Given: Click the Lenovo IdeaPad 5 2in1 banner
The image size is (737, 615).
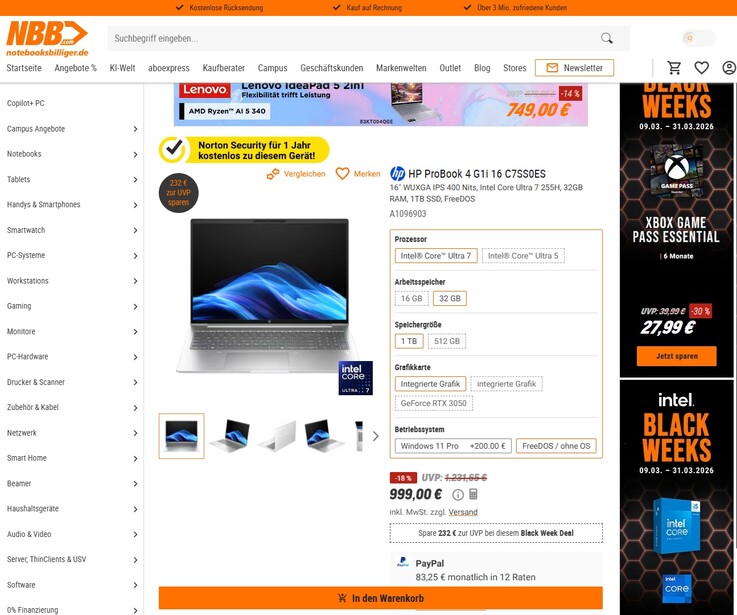Looking at the screenshot, I should 381,104.
